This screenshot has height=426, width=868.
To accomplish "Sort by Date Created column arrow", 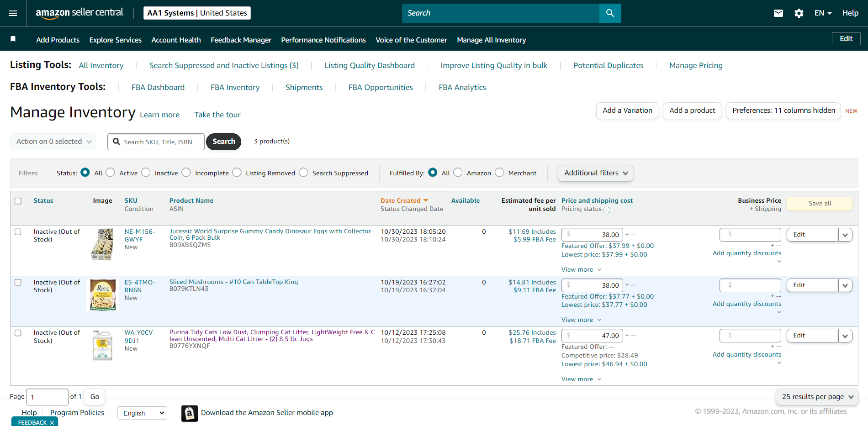I will pyautogui.click(x=426, y=200).
